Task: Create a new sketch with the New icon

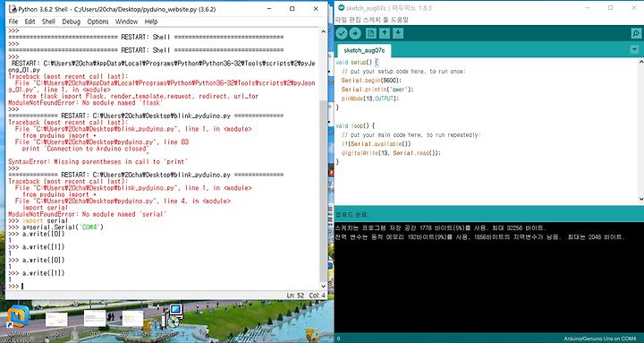Action: pyautogui.click(x=371, y=33)
